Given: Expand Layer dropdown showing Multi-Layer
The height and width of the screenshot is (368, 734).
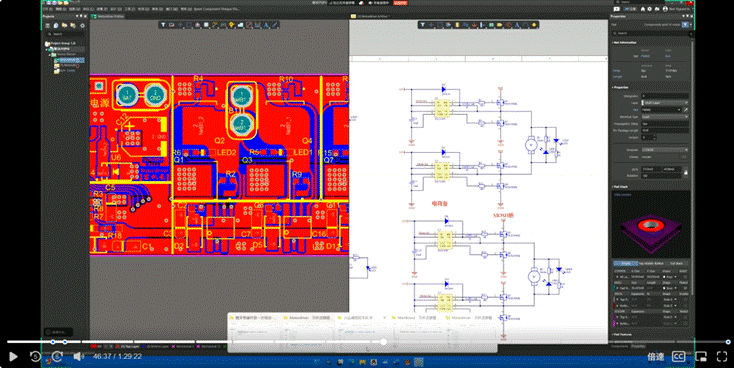Looking at the screenshot, I should click(x=665, y=103).
